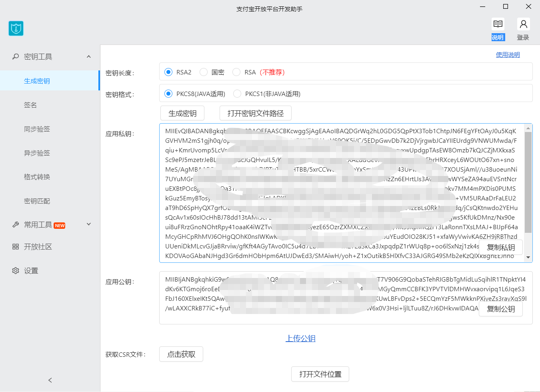Open the 说明 book icon
The height and width of the screenshot is (392, 540).
click(x=498, y=24)
